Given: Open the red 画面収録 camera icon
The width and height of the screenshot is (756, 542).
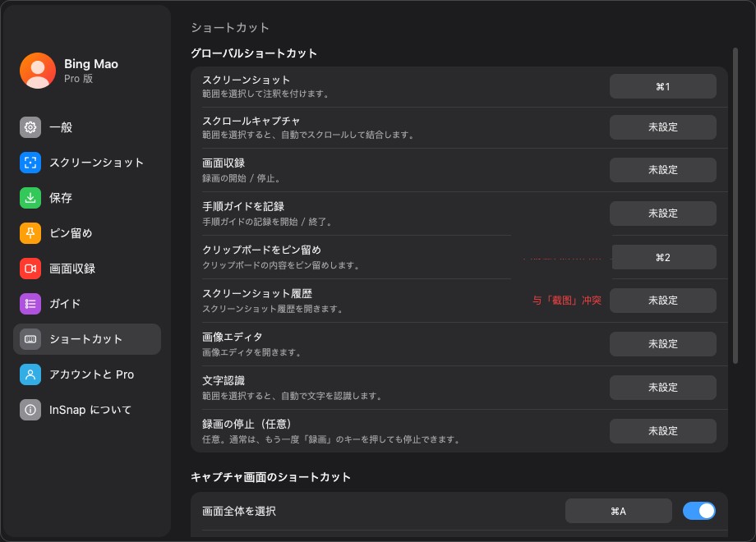Looking at the screenshot, I should click(30, 269).
